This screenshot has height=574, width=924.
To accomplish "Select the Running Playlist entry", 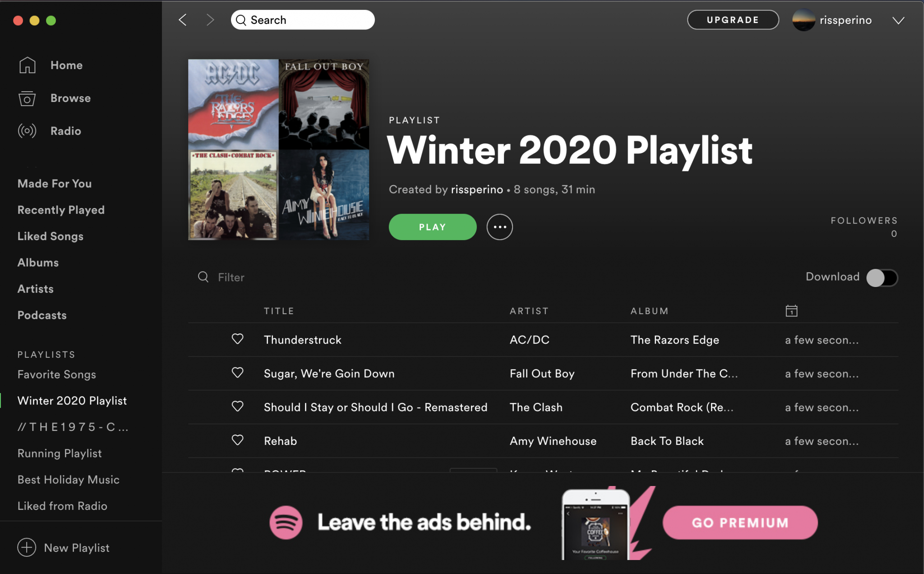I will tap(60, 453).
